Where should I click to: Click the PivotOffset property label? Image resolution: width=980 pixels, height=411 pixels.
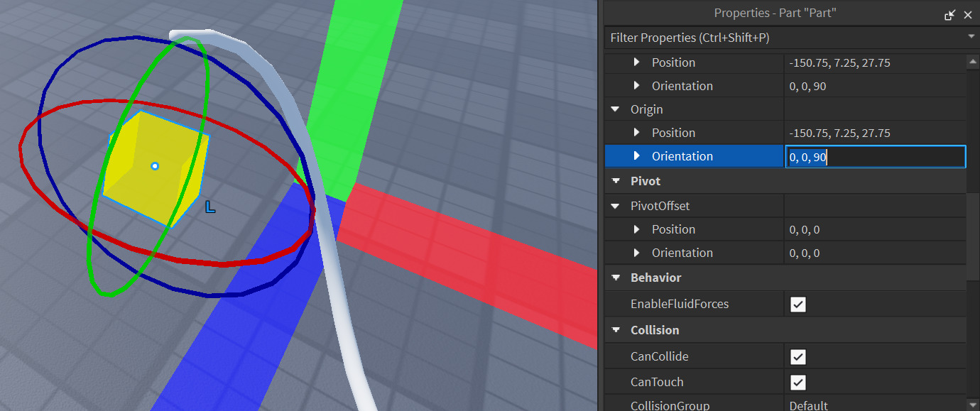[660, 206]
